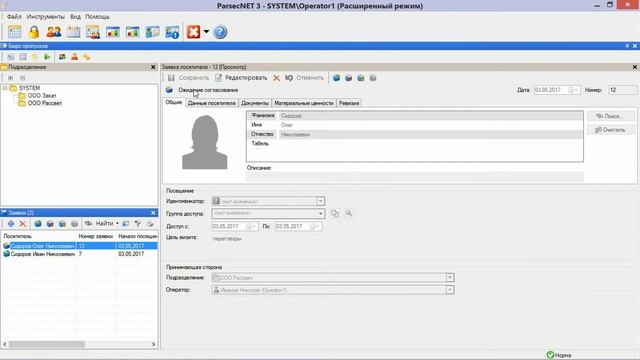The width and height of the screenshot is (640, 360).
Task: Click the monitor with info badge icon
Action: pos(172,32)
